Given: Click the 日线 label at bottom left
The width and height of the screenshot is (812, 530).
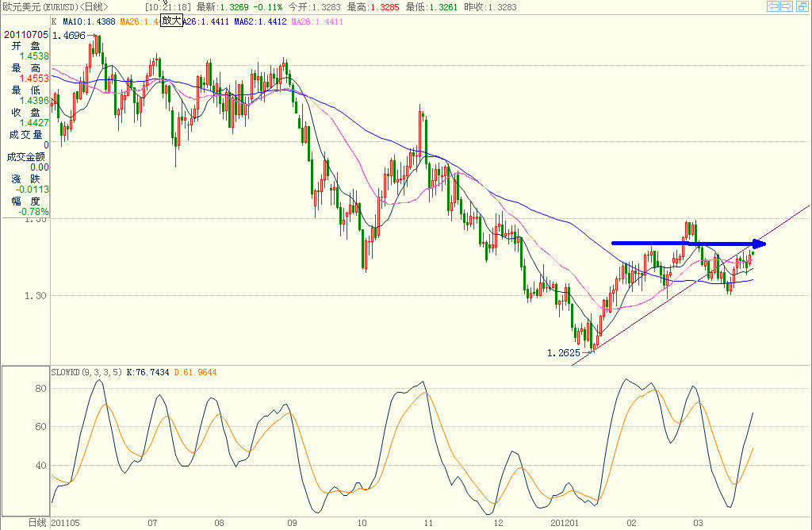Looking at the screenshot, I should 37,523.
